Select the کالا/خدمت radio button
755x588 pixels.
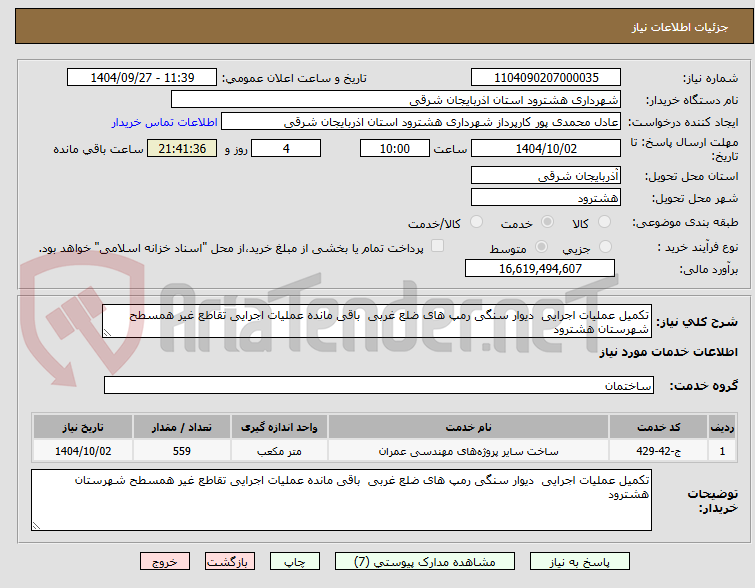click(x=476, y=222)
